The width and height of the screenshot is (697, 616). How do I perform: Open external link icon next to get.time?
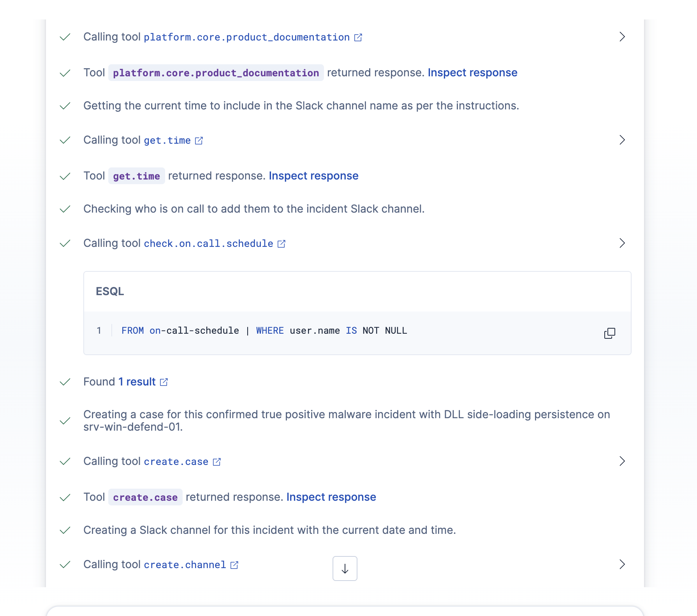(x=199, y=141)
